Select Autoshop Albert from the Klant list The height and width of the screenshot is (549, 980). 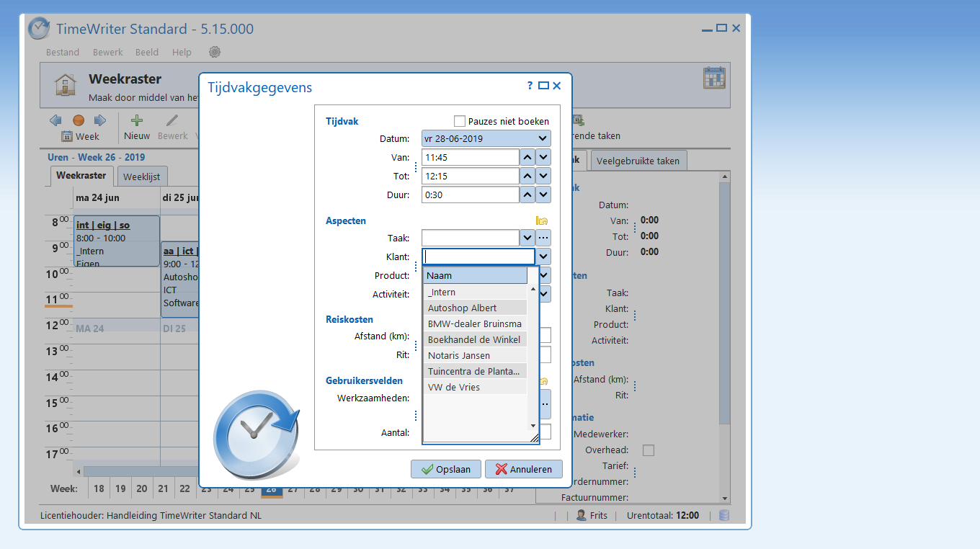pyautogui.click(x=476, y=308)
